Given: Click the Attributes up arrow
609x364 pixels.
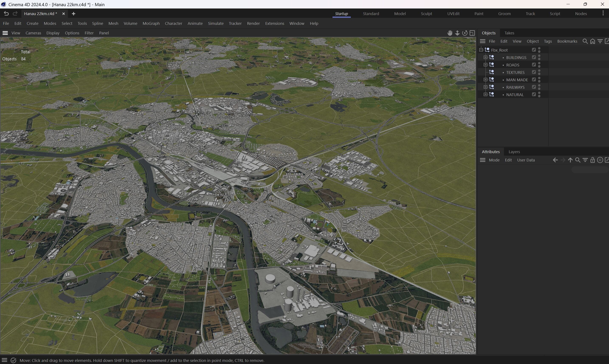Looking at the screenshot, I should [570, 160].
